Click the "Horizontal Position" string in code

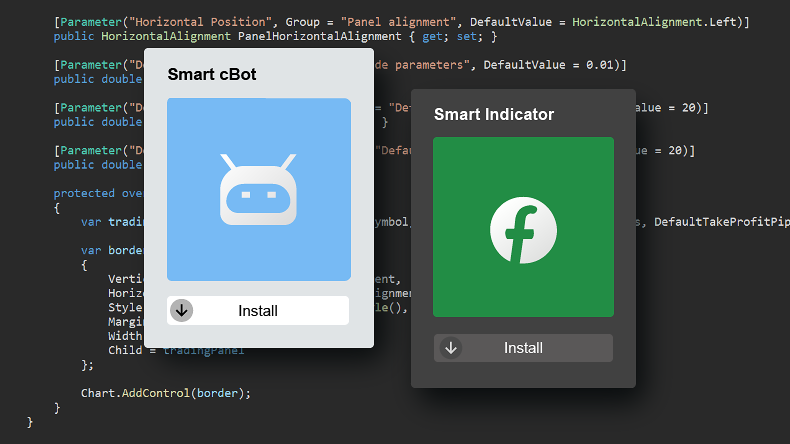[201, 22]
